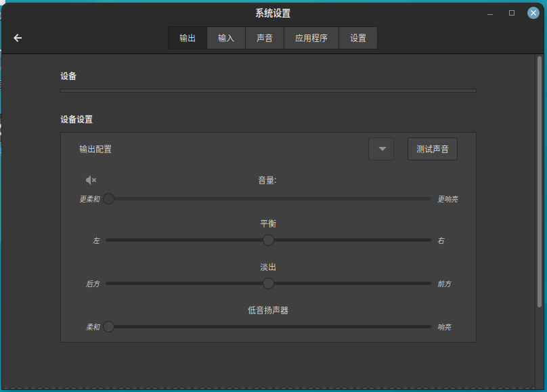Switch to the 输入 tab
547x392 pixels.
pyautogui.click(x=226, y=38)
